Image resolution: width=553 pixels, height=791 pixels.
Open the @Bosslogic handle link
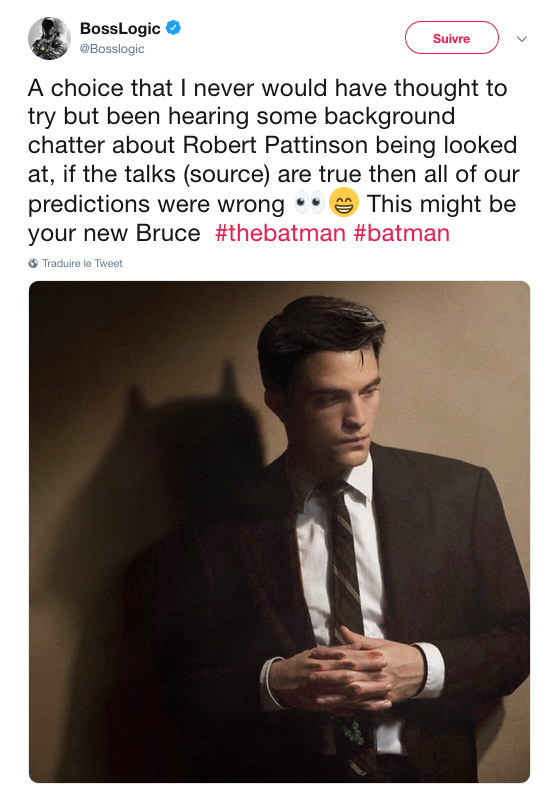point(112,49)
